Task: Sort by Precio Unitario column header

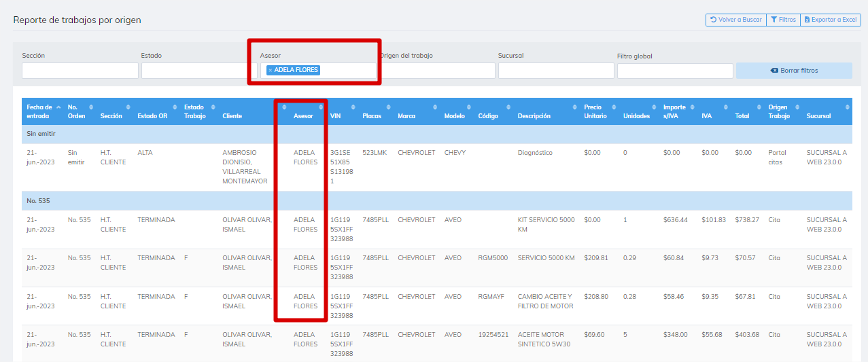Action: 600,111
